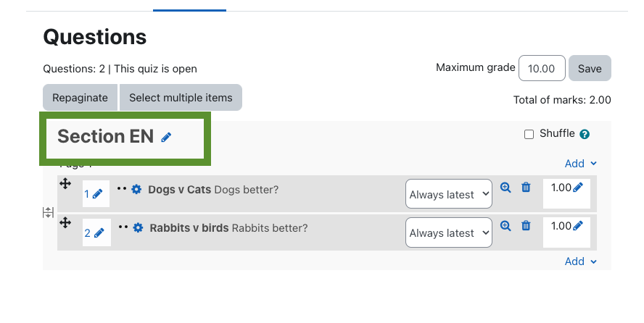Edit the mark for Rabbits v birds

point(578,225)
